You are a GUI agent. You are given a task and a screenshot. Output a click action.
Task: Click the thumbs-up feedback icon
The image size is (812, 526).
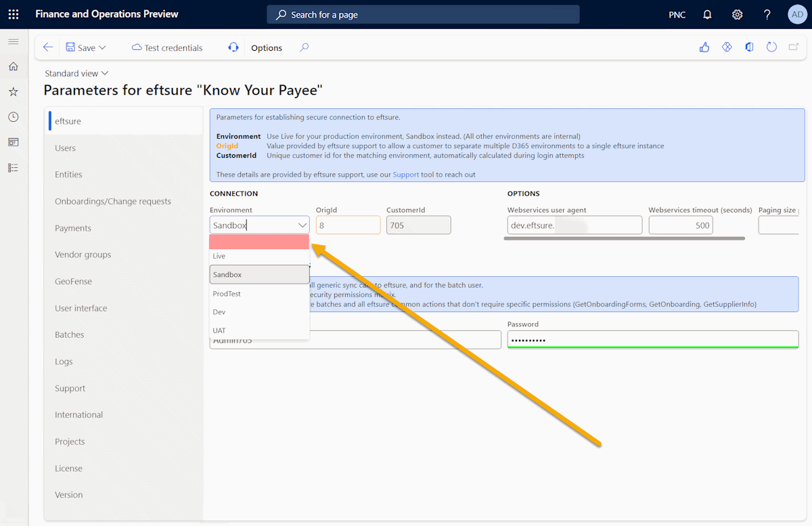click(704, 47)
